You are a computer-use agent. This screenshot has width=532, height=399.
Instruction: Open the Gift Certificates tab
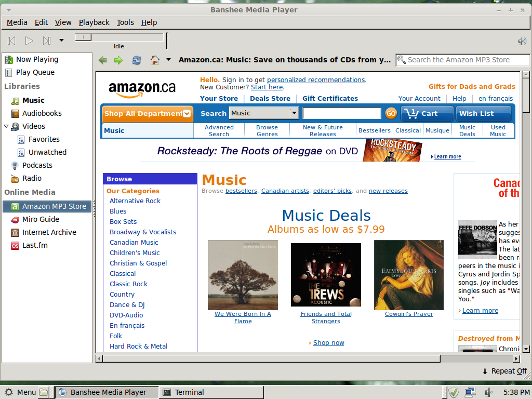pos(330,98)
